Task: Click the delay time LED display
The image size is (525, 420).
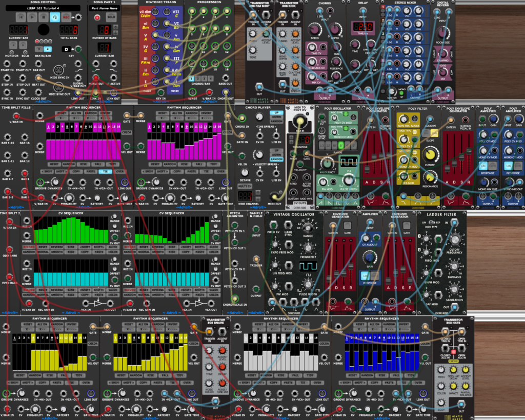Action: (363, 27)
